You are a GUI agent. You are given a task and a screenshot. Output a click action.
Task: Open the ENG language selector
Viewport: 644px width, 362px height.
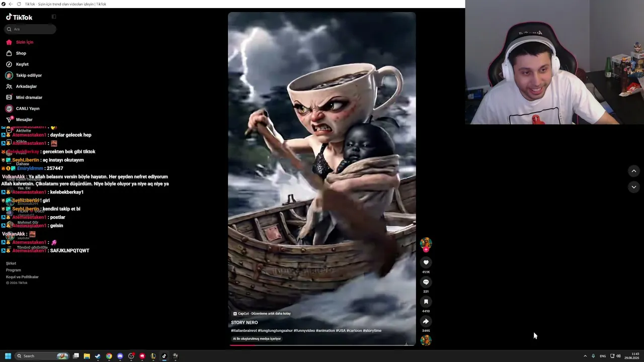point(603,356)
